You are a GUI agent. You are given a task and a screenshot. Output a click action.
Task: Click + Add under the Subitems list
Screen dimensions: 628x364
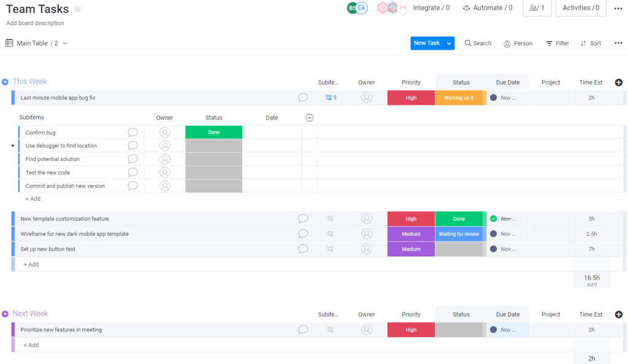click(x=33, y=199)
